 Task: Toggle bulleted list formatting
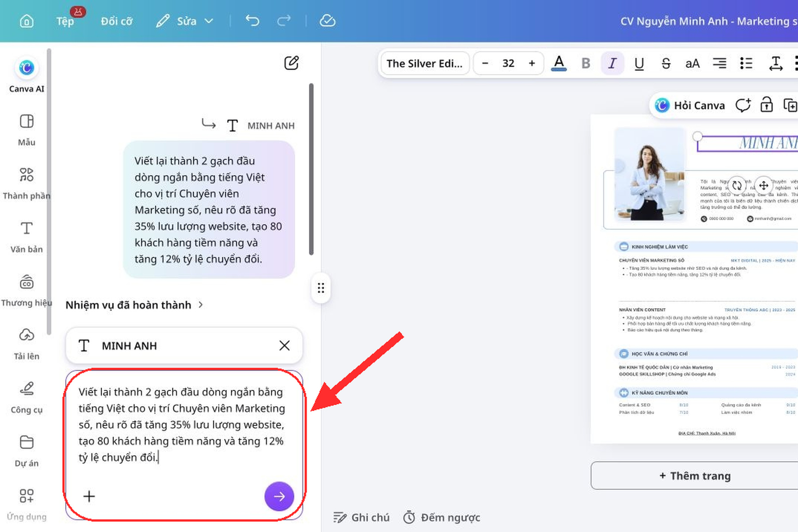[746, 63]
